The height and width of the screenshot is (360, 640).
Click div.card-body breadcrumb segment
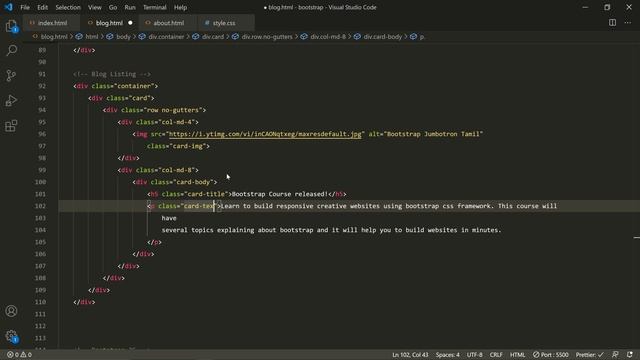(x=382, y=37)
